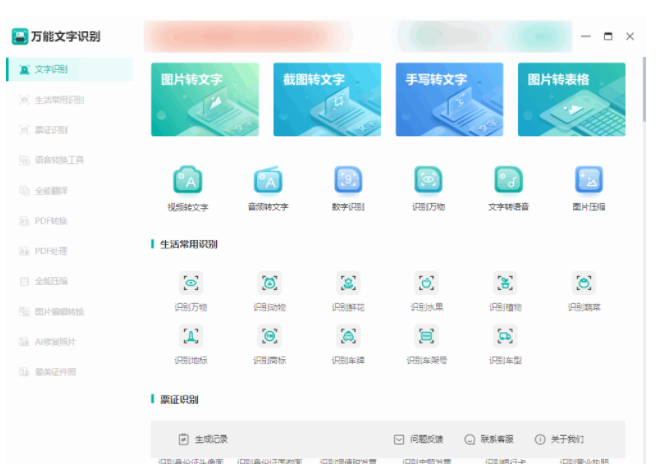Open the 数字识别 feature

tap(348, 181)
